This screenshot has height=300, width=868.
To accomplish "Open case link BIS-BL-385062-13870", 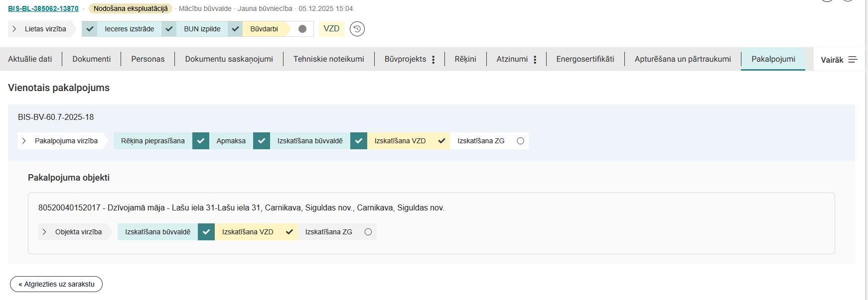I will 43,8.
